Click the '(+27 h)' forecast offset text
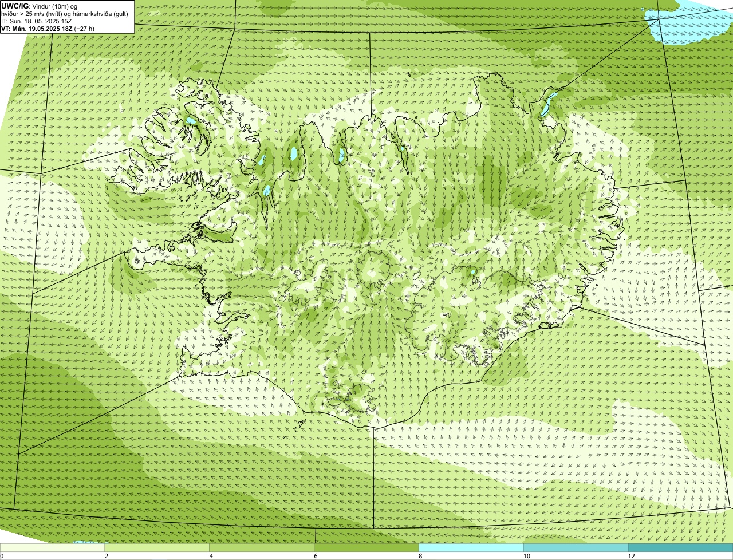 click(85, 29)
